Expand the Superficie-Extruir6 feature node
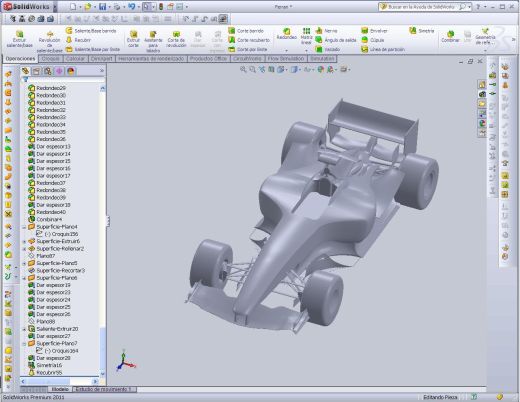Viewport: 520px width, 402px height. (24, 241)
